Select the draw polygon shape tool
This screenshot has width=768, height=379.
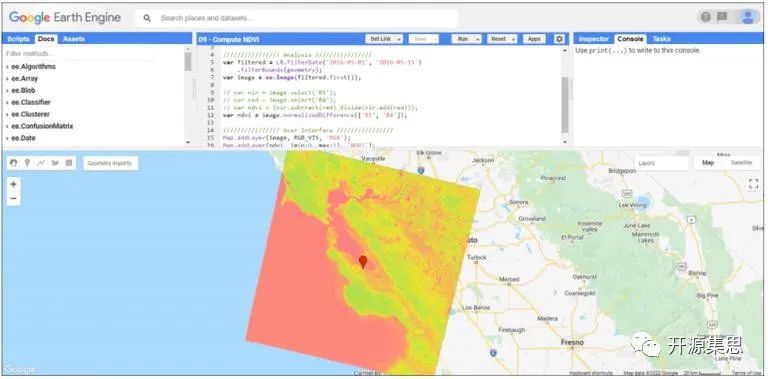pos(55,163)
